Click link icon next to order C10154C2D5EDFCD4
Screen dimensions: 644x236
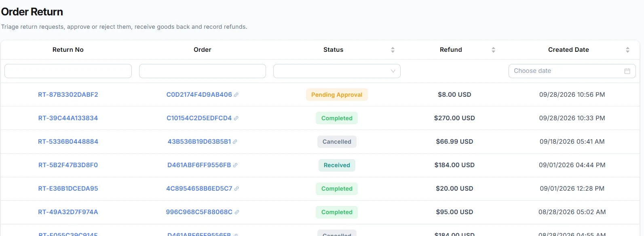point(236,118)
